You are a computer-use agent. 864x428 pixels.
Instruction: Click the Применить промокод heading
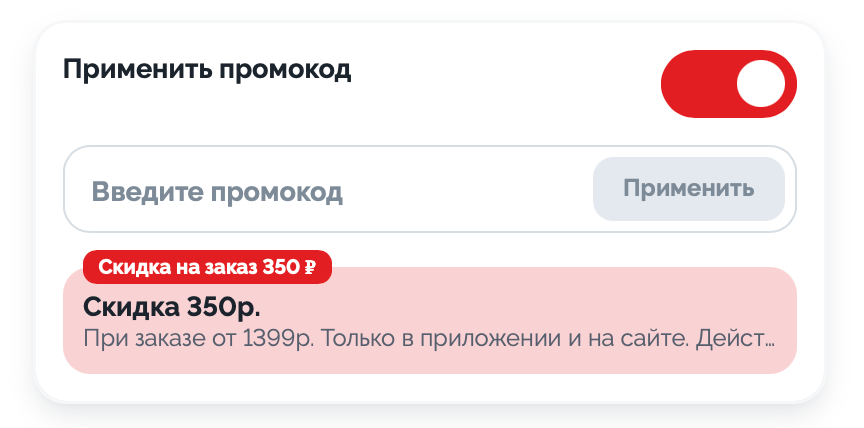click(x=207, y=70)
